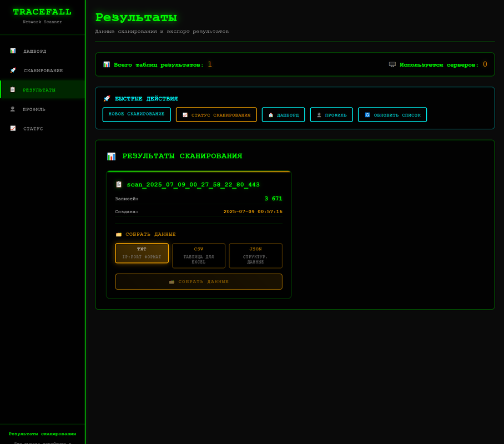Click the refresh icon in Обновить список button
This screenshot has width=504, height=444.
367,115
